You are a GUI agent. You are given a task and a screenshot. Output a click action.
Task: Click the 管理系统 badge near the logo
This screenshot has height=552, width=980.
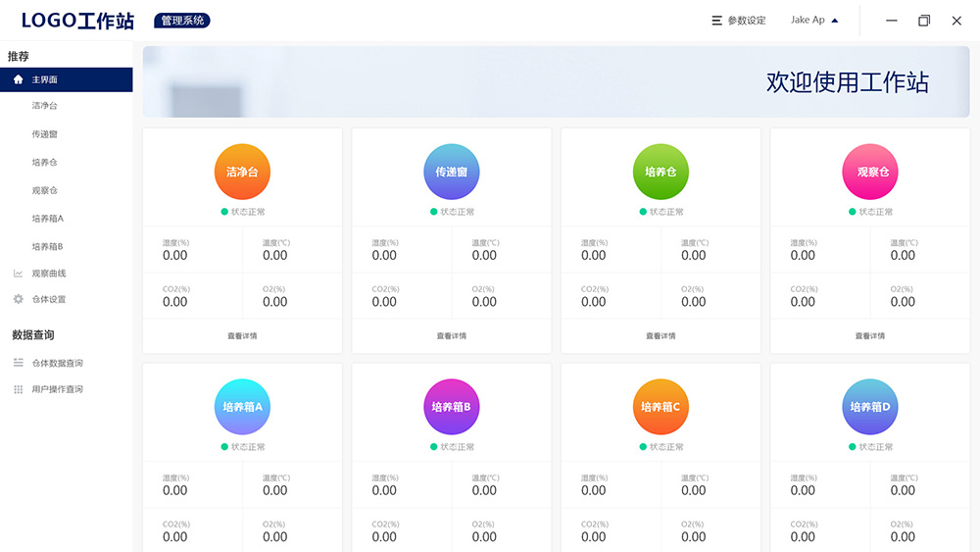pos(182,21)
